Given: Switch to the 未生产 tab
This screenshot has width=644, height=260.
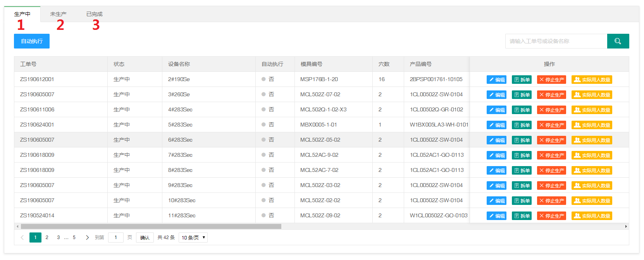Looking at the screenshot, I should coord(58,14).
